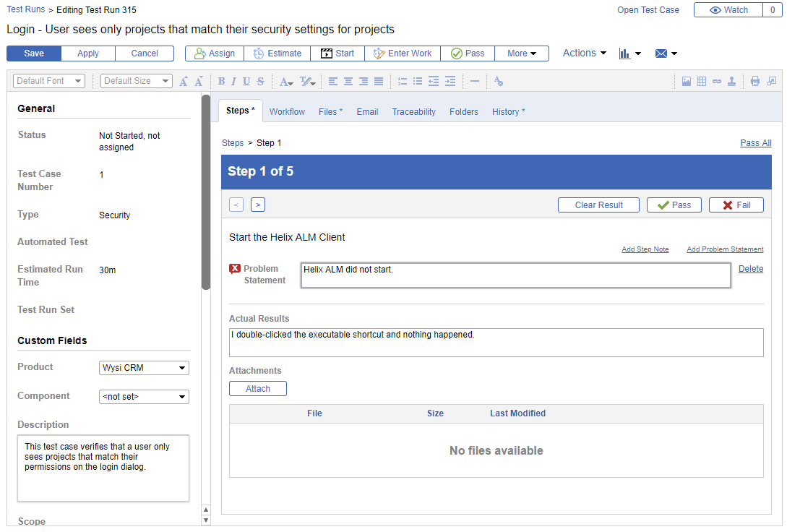Click the Pass All link
The height and width of the screenshot is (532, 787).
[755, 143]
